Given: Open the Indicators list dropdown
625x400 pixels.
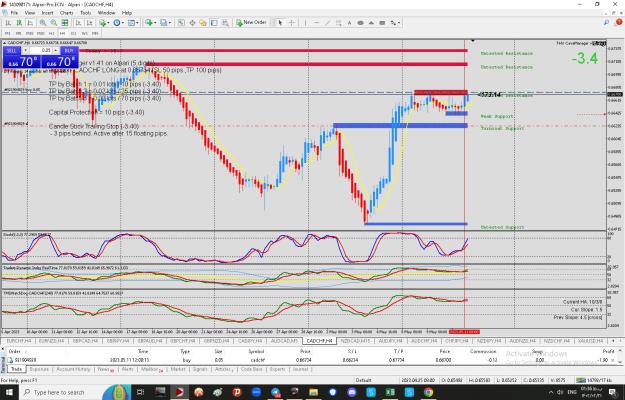Looking at the screenshot, I should tap(104, 23).
